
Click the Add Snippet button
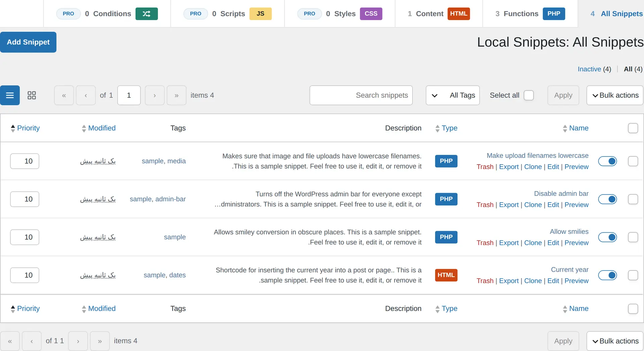coord(28,42)
